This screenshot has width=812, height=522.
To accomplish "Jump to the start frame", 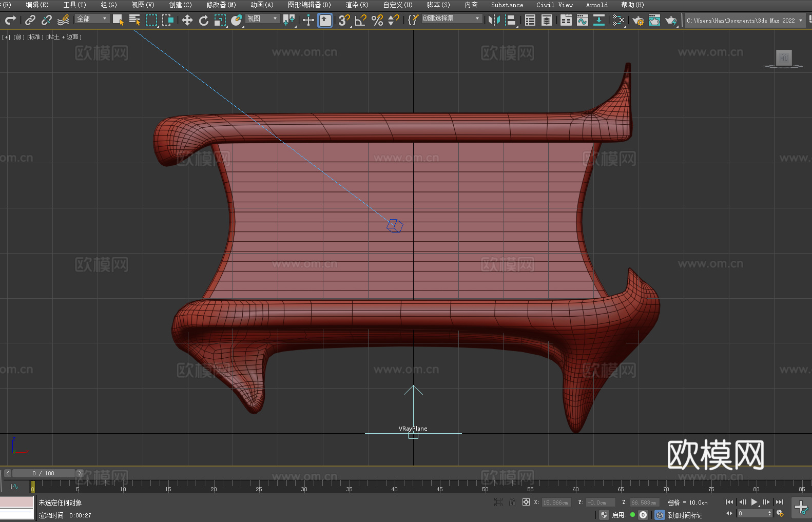I will pyautogui.click(x=729, y=502).
